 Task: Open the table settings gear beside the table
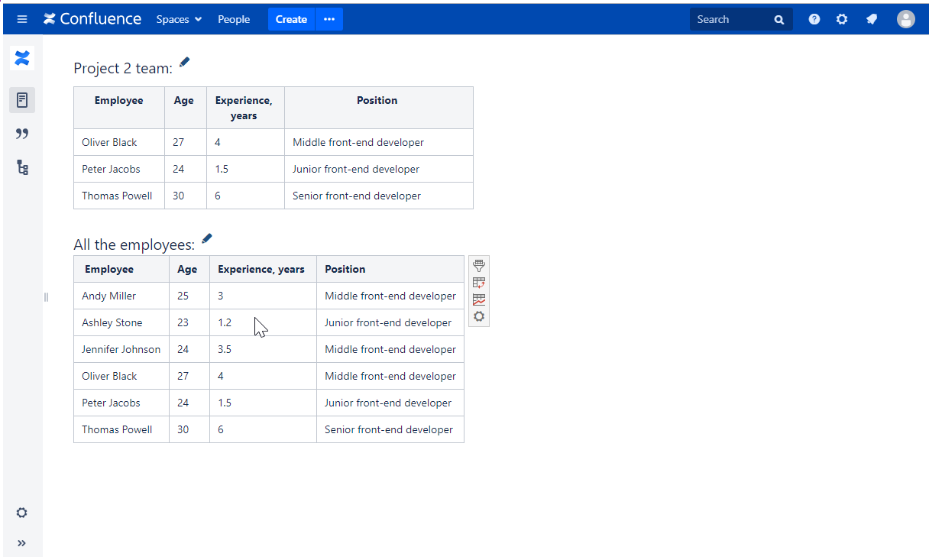pyautogui.click(x=479, y=316)
